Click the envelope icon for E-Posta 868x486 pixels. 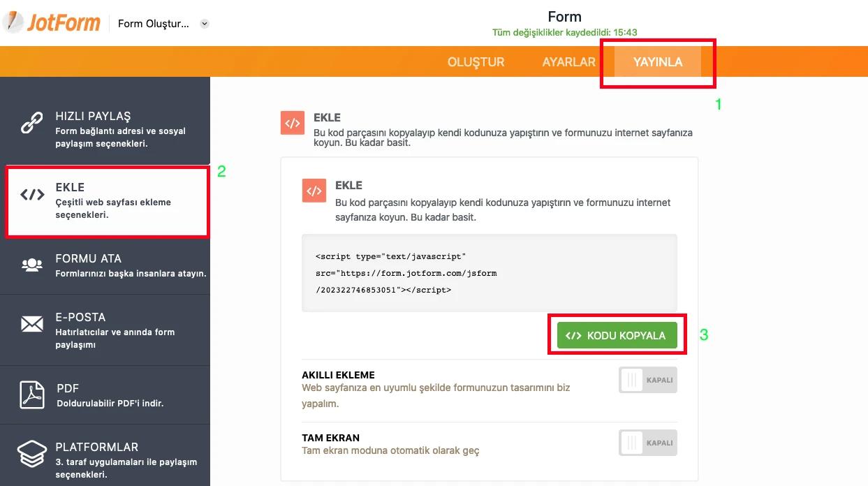(x=32, y=324)
